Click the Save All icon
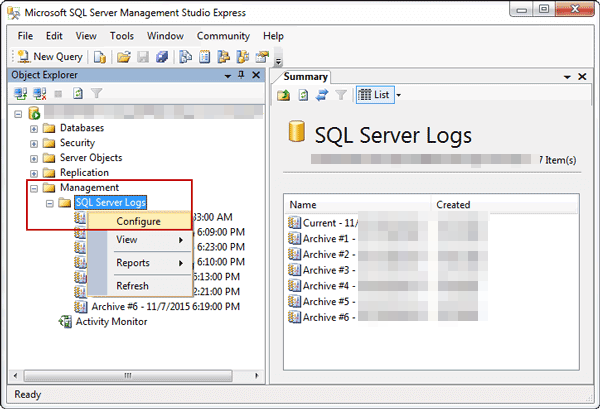600x409 pixels. pyautogui.click(x=162, y=57)
